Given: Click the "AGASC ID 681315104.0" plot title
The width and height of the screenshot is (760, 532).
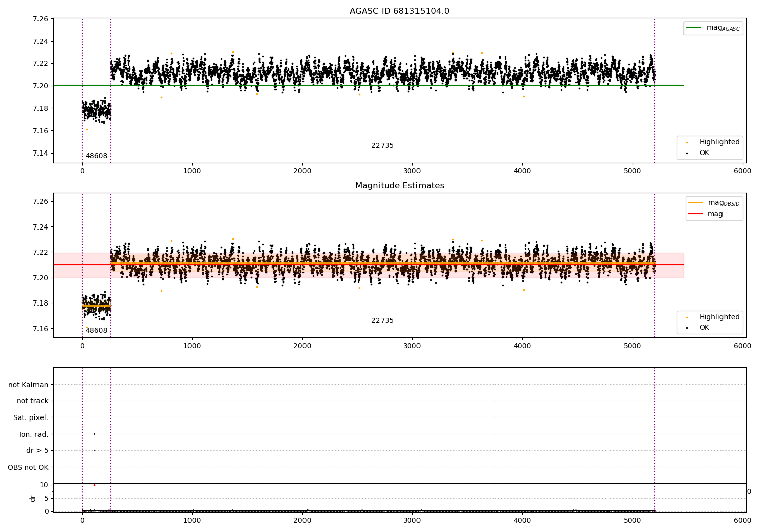Looking at the screenshot, I should (x=399, y=11).
